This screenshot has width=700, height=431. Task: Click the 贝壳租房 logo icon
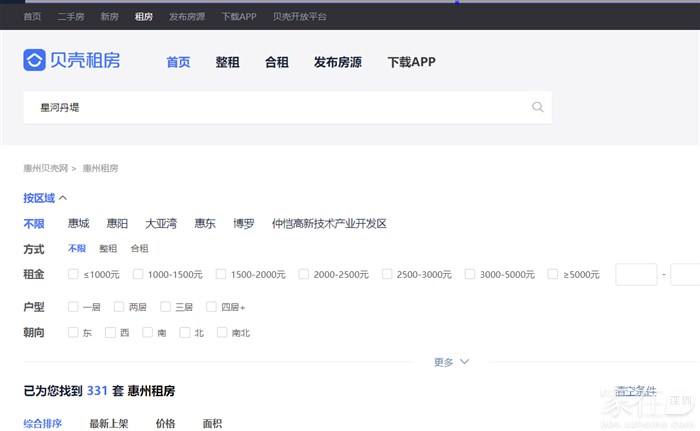tap(34, 61)
